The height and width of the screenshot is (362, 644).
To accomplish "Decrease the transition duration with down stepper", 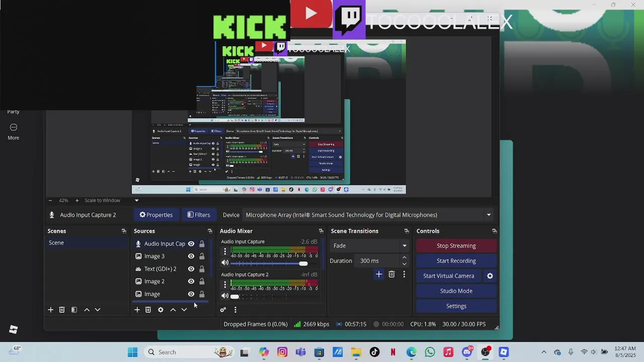I will click(404, 264).
